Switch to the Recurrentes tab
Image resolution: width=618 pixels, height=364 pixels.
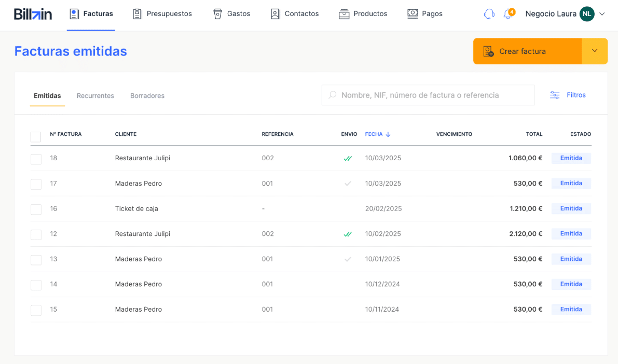[x=95, y=96]
